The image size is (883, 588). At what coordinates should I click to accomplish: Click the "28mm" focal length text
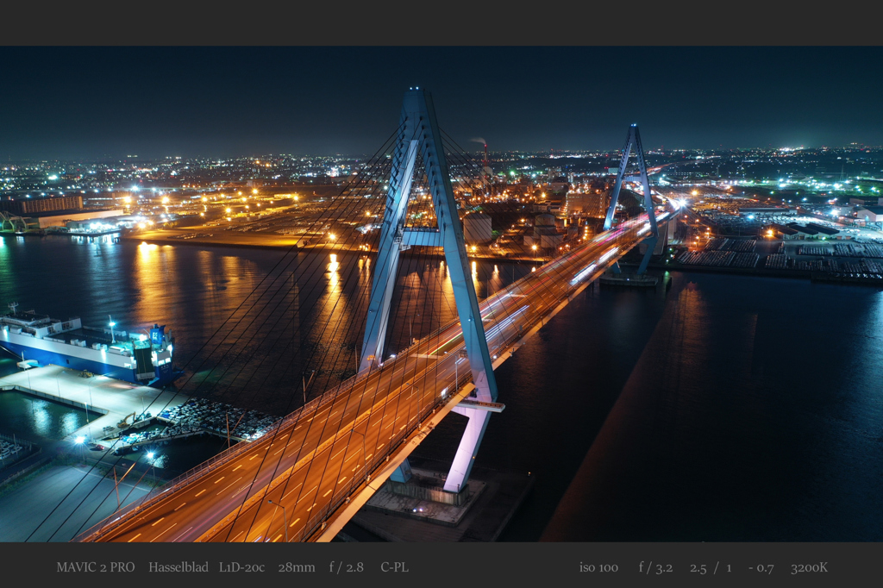(297, 567)
